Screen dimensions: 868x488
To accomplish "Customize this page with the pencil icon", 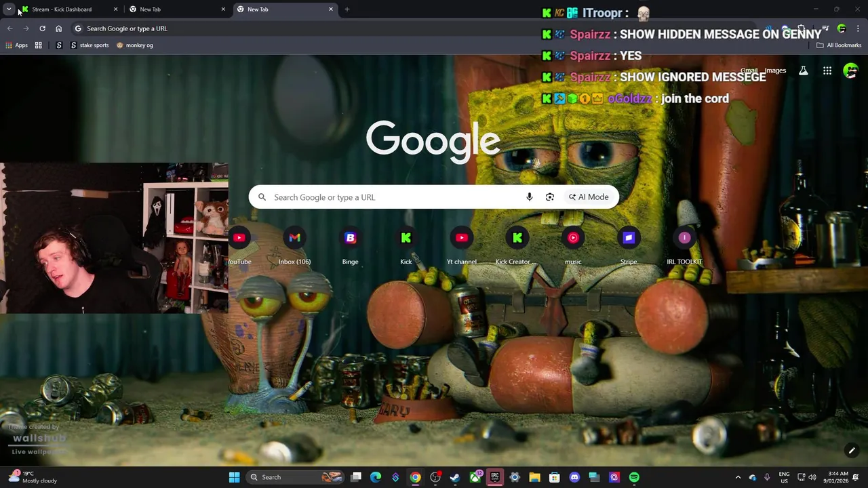I will 852,450.
